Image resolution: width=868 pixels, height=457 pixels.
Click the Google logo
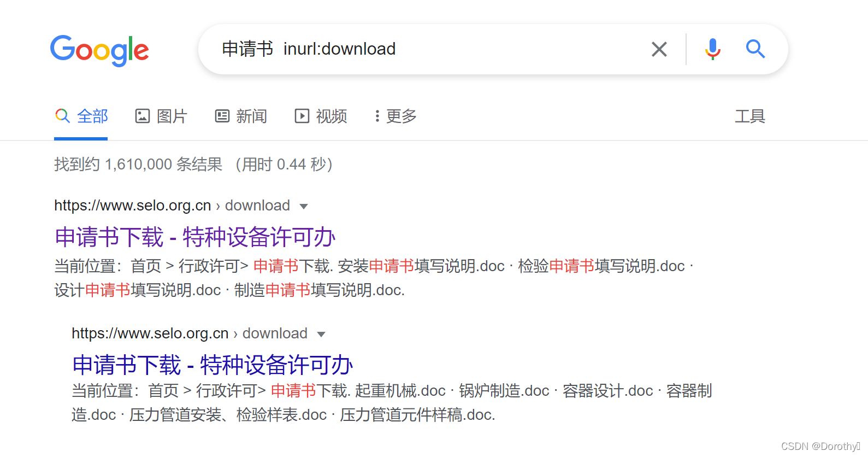click(x=99, y=50)
